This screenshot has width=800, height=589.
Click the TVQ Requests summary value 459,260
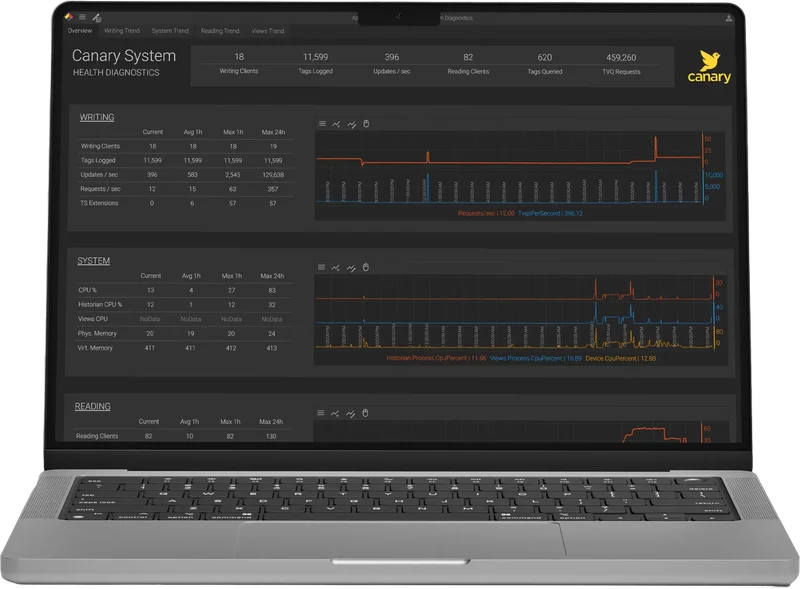[621, 57]
